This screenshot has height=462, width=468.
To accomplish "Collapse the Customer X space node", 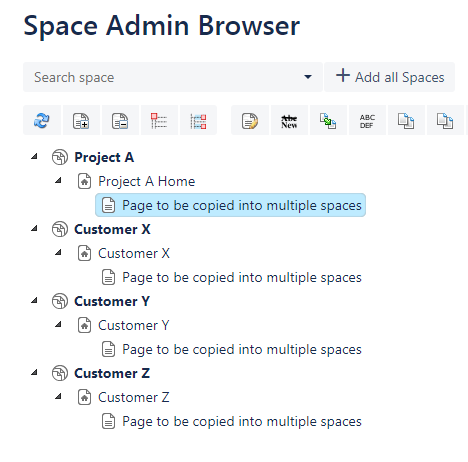I will click(34, 228).
